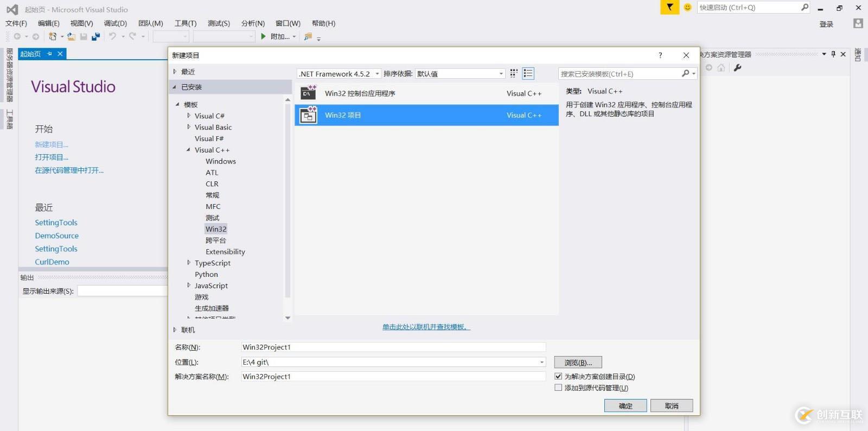
Task: Click the Win32 项目 template icon
Action: [308, 115]
